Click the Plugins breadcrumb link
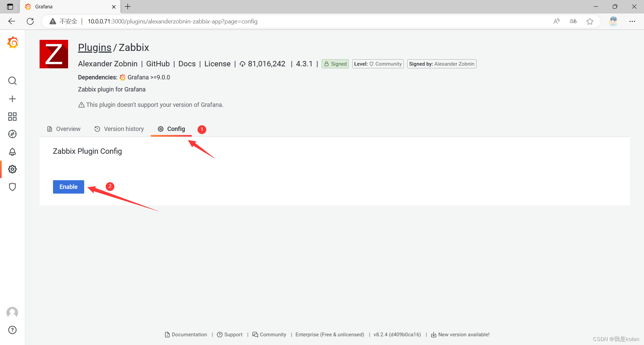Image resolution: width=644 pixels, height=345 pixels. [x=95, y=48]
